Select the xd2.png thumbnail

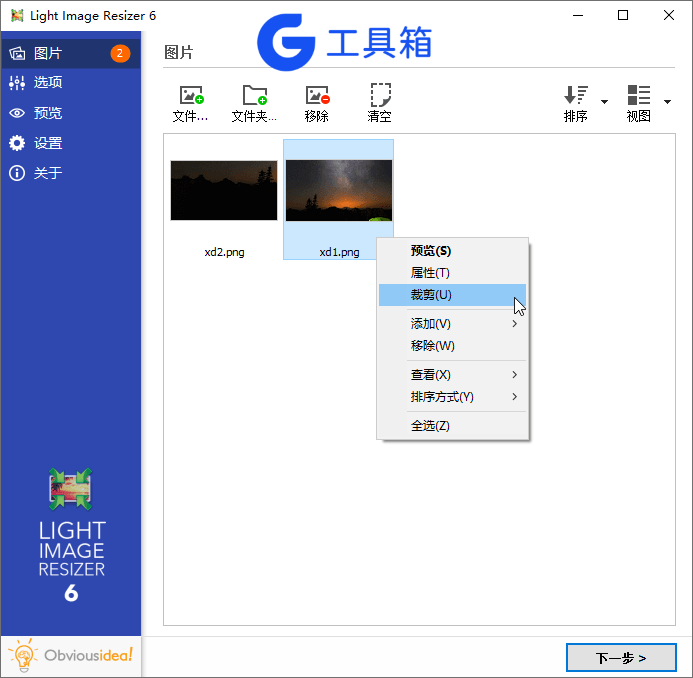tap(224, 190)
